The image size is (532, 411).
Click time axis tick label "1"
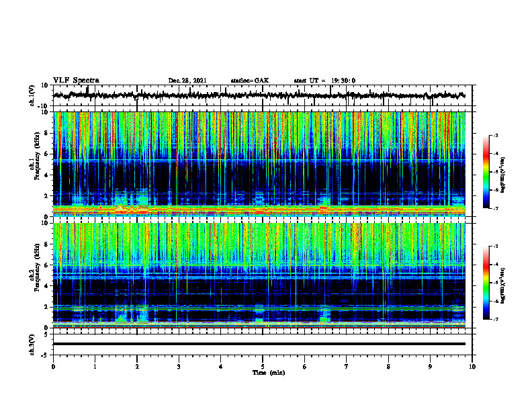95,367
